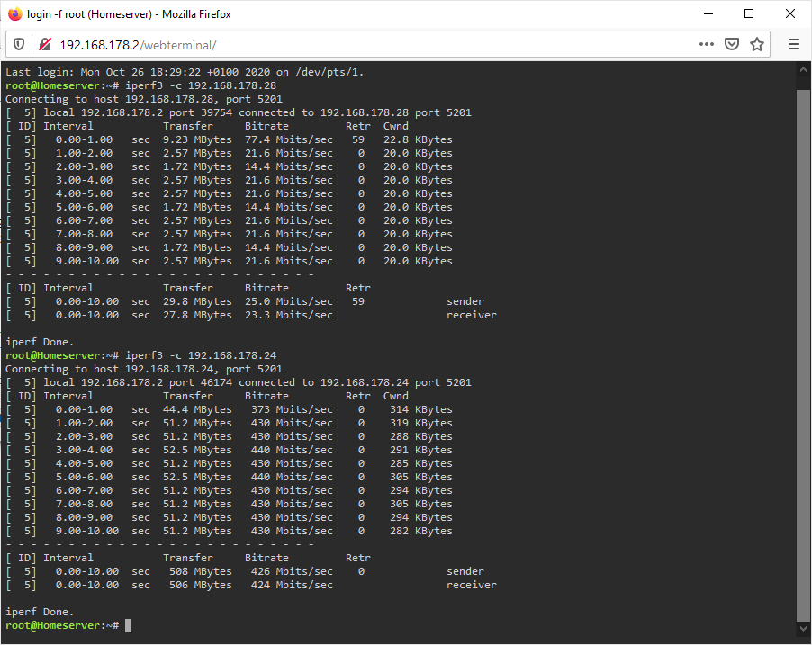Save page to Pocket icon
This screenshot has height=645, width=812.
click(732, 44)
